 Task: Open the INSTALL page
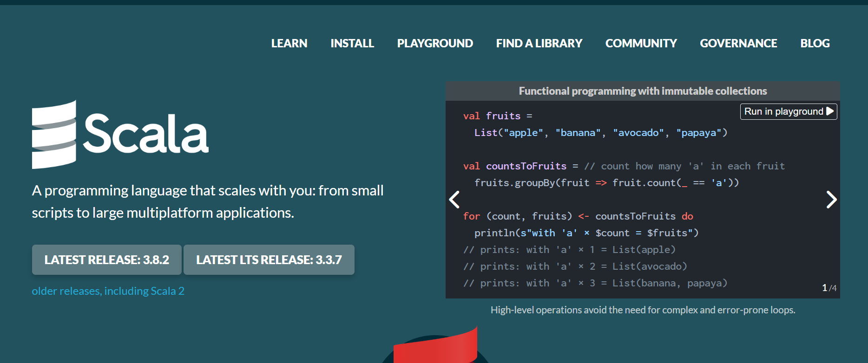point(352,43)
